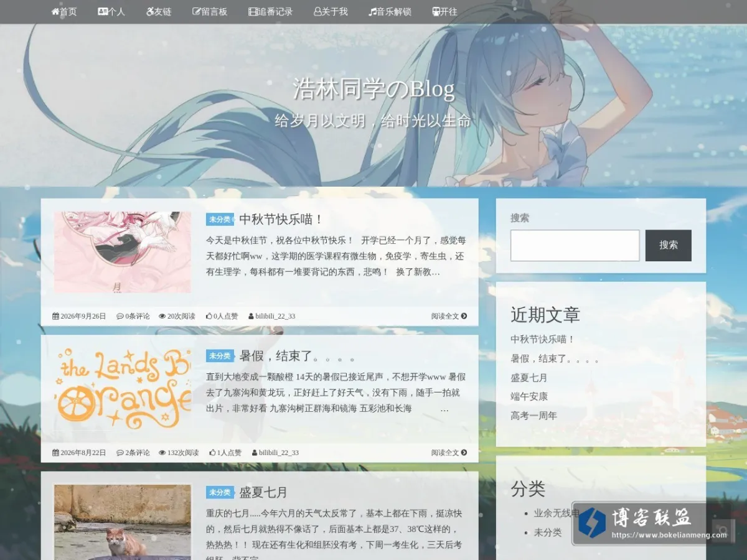Click the calendar icon beside 2026年9月26日
This screenshot has height=560, width=747.
(55, 316)
